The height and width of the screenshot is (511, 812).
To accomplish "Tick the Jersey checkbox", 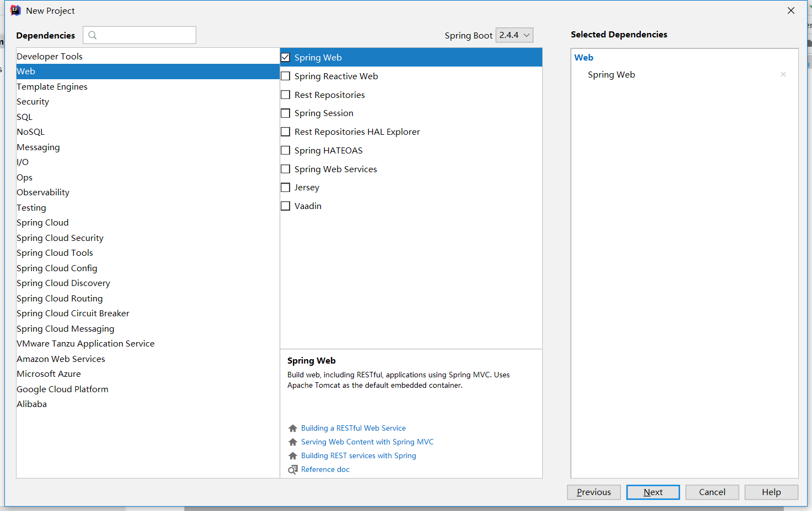I will coord(285,187).
